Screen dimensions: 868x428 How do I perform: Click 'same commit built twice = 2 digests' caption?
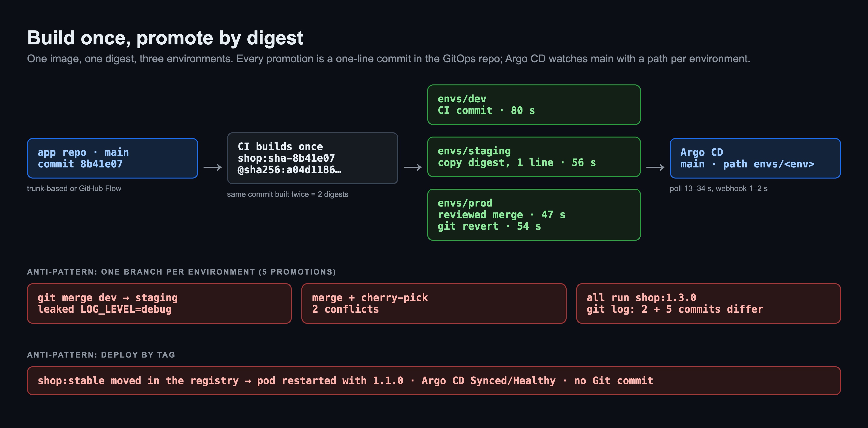tap(288, 194)
